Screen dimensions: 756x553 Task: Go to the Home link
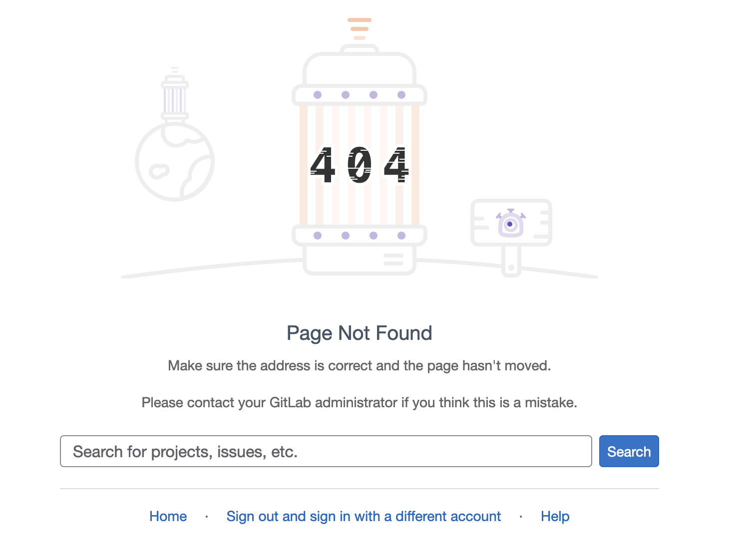coord(168,516)
